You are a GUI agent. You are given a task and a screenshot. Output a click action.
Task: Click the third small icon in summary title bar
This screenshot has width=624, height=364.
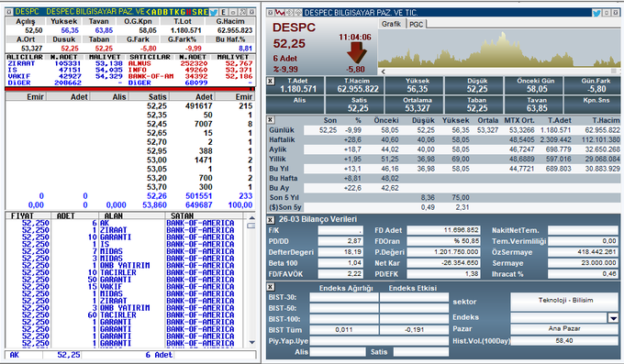289,13
